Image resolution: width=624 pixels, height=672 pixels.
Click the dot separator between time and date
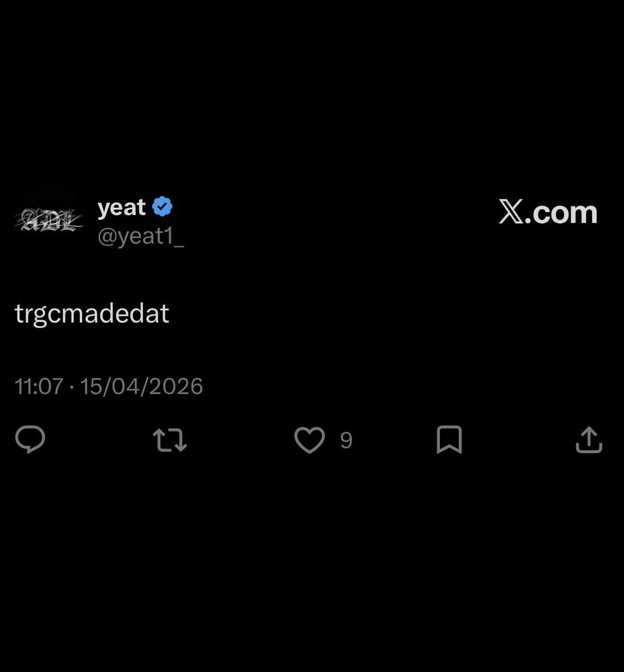(x=72, y=387)
